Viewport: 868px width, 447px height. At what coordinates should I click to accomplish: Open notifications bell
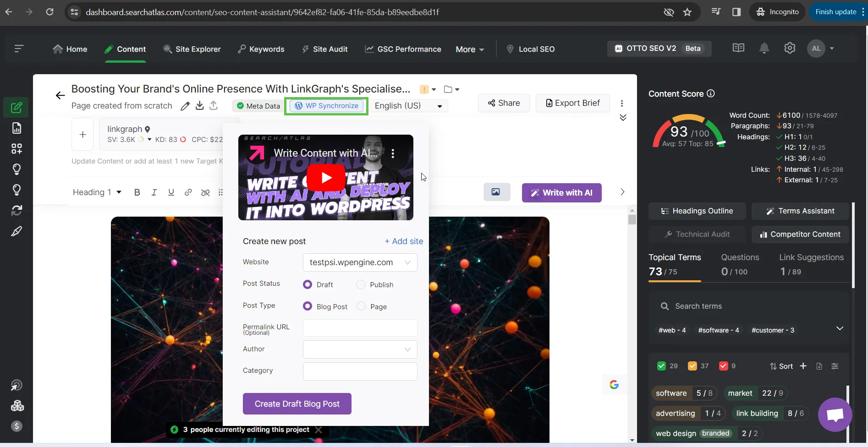coord(764,48)
